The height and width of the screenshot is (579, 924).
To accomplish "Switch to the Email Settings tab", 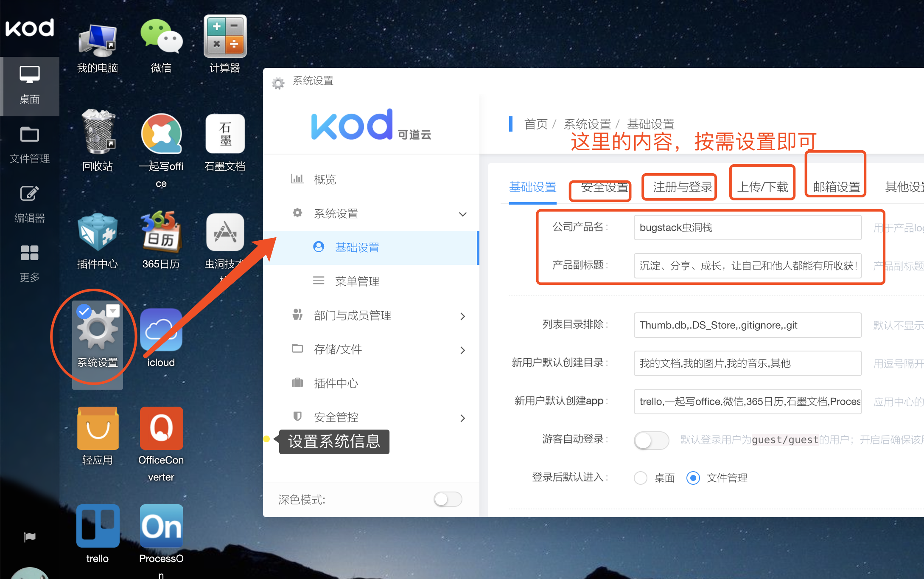I will (x=836, y=187).
